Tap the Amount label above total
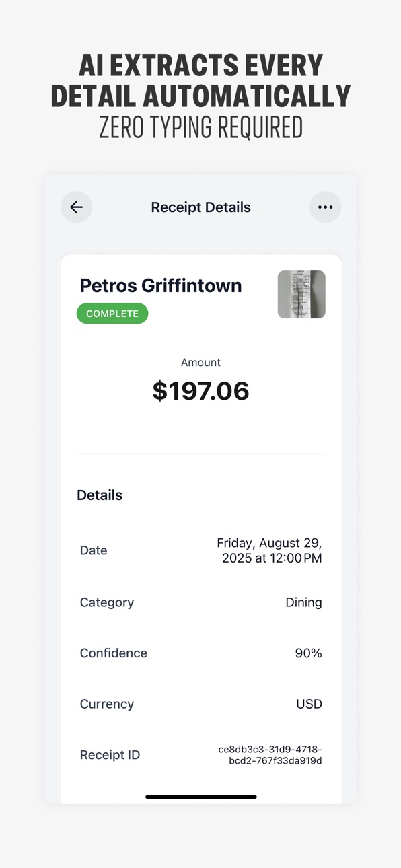The image size is (401, 868). [200, 362]
